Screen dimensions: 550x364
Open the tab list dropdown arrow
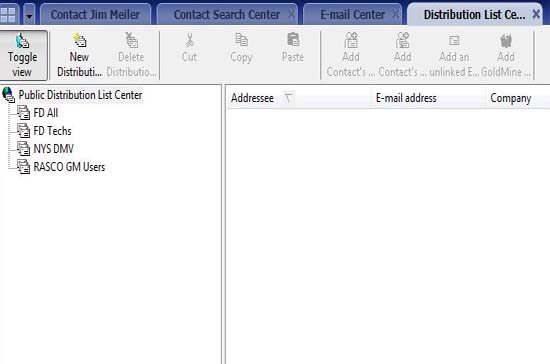(29, 15)
